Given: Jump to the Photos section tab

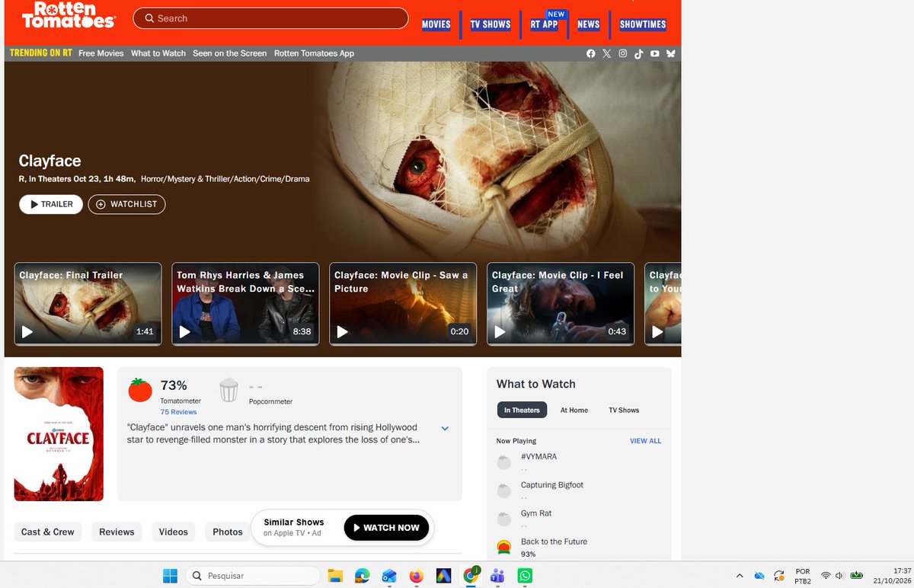Looking at the screenshot, I should pos(228,532).
